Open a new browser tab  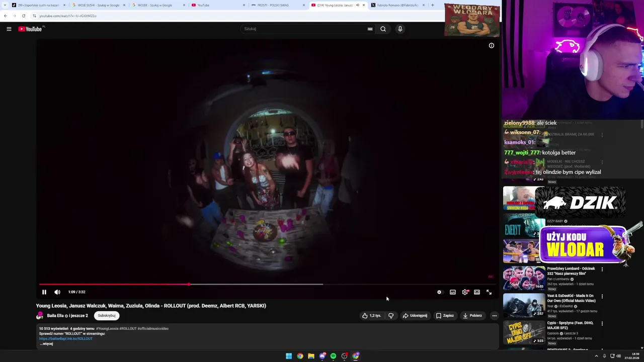(432, 5)
